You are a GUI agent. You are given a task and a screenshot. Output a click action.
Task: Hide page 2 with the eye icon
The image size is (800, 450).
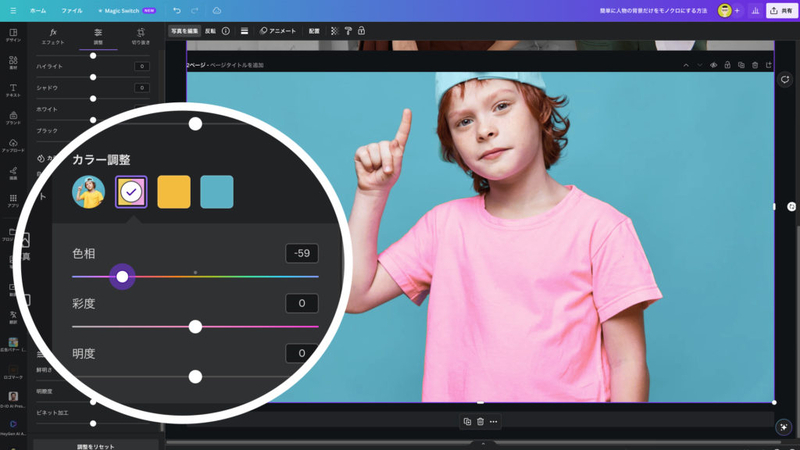pos(713,65)
